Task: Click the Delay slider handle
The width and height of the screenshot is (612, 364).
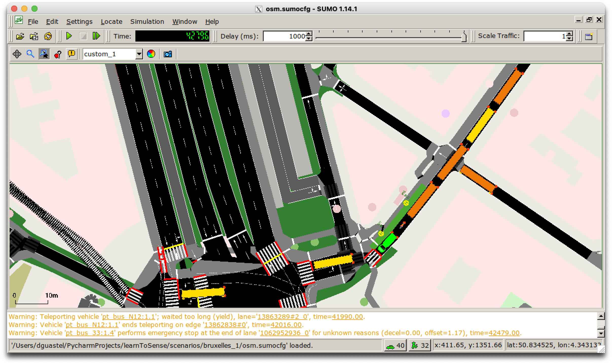Action: 464,37
